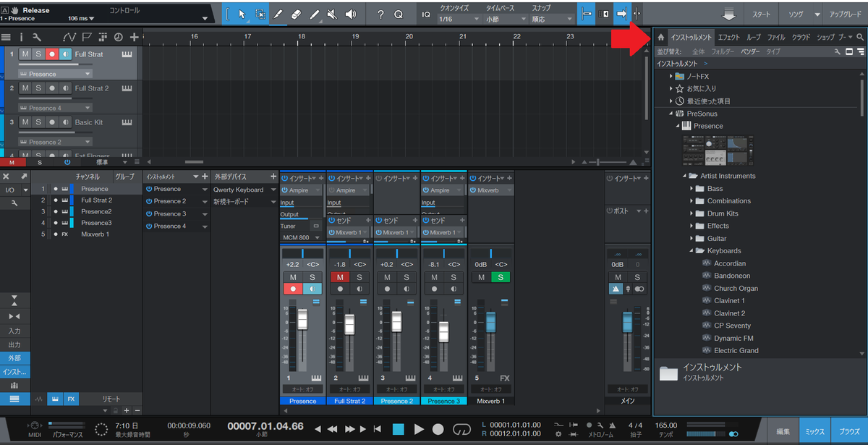
Task: Toggle Ampire insert power on channel 1
Action: click(x=285, y=190)
